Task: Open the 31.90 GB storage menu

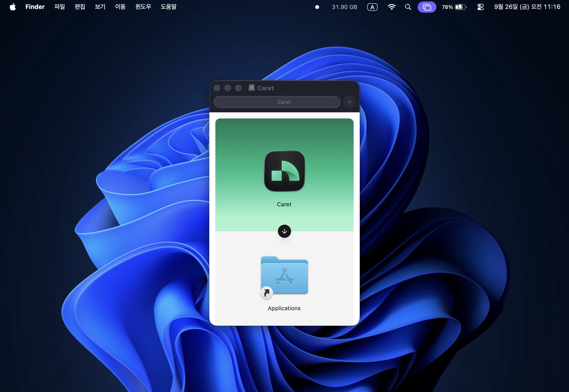Action: point(344,7)
